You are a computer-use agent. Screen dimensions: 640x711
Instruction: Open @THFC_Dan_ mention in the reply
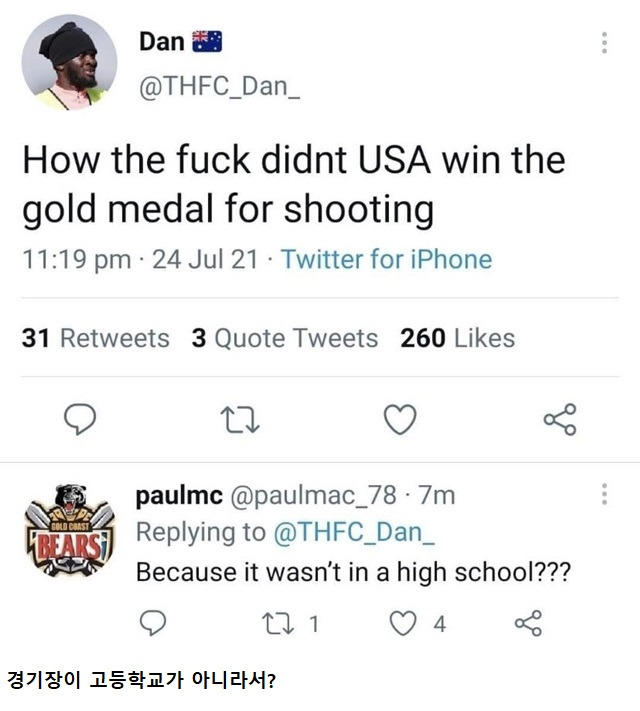[354, 532]
